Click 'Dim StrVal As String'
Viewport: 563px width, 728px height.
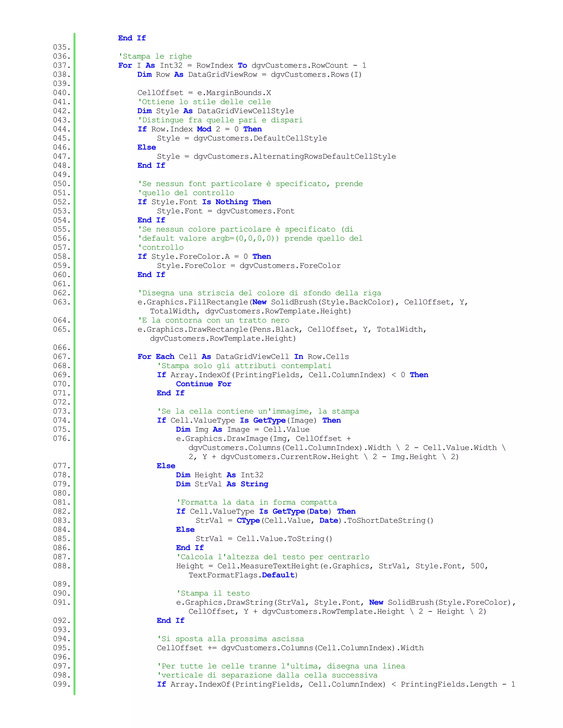(x=222, y=484)
